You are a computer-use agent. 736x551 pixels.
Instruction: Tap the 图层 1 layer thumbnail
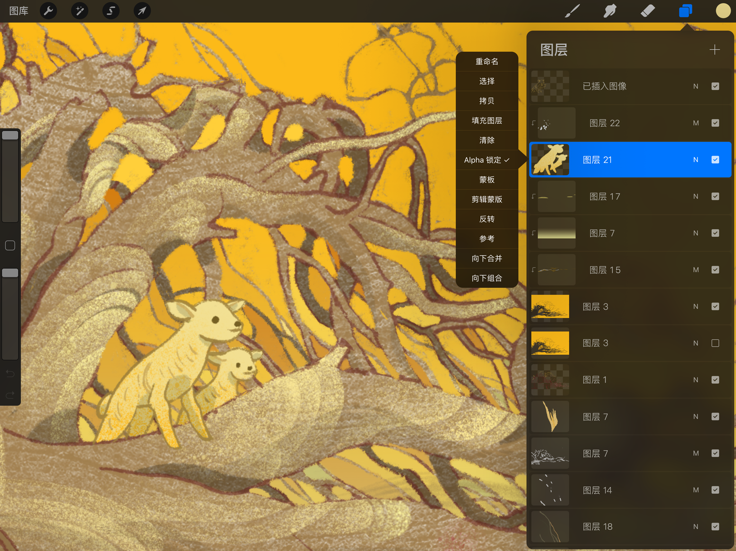click(550, 380)
